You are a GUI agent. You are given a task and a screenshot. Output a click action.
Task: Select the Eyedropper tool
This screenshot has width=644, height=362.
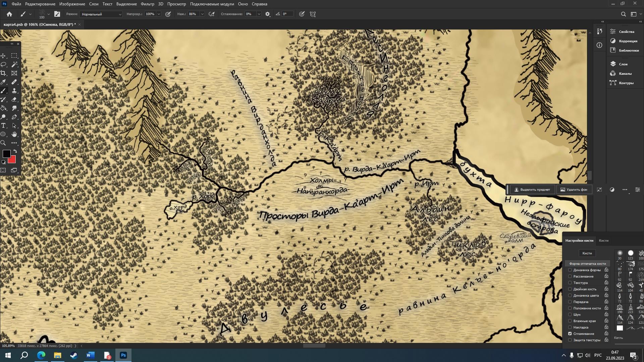(x=3, y=82)
